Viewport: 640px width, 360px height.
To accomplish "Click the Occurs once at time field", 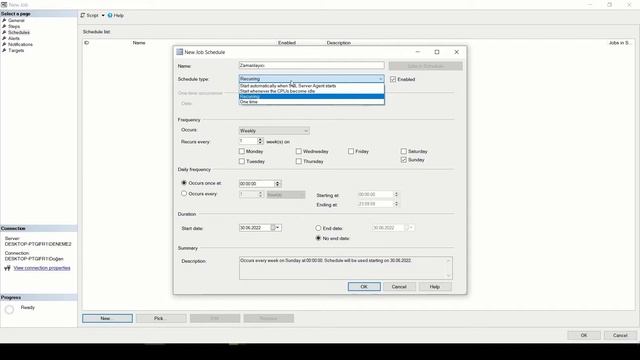I will 256,184.
